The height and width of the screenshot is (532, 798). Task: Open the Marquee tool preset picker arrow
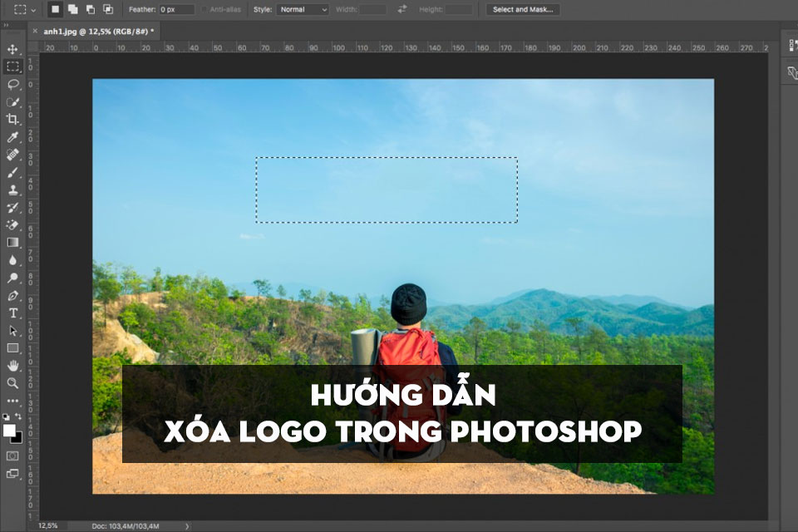33,10
